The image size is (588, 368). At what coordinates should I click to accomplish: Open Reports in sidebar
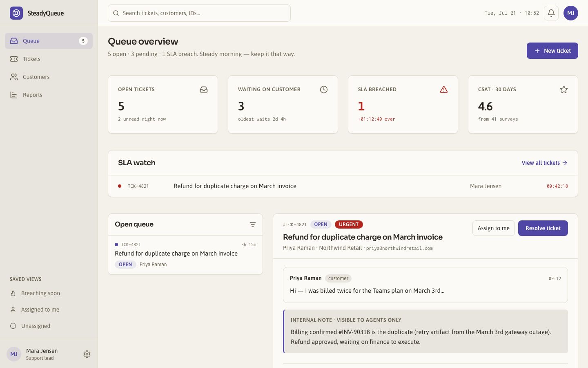(49, 95)
